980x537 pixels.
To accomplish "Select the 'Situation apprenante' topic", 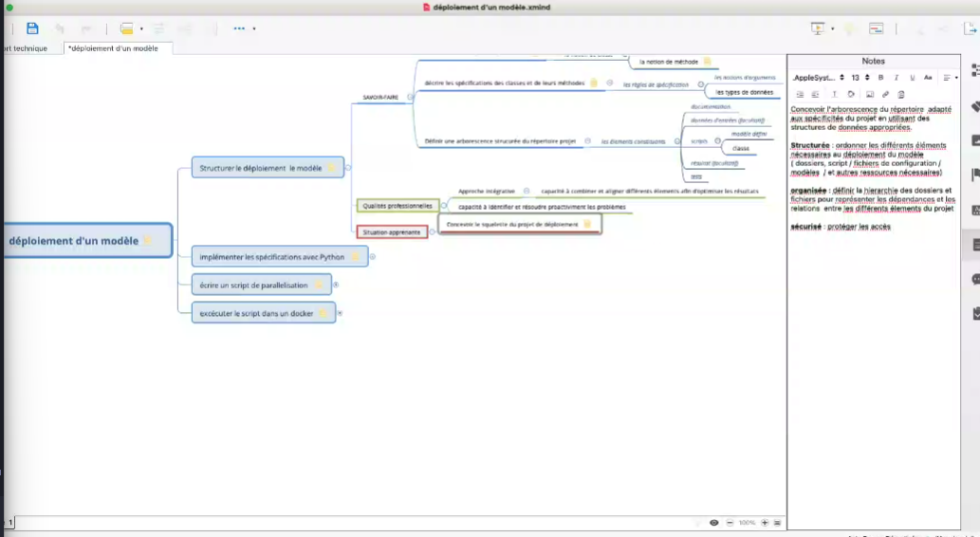I will pyautogui.click(x=392, y=231).
